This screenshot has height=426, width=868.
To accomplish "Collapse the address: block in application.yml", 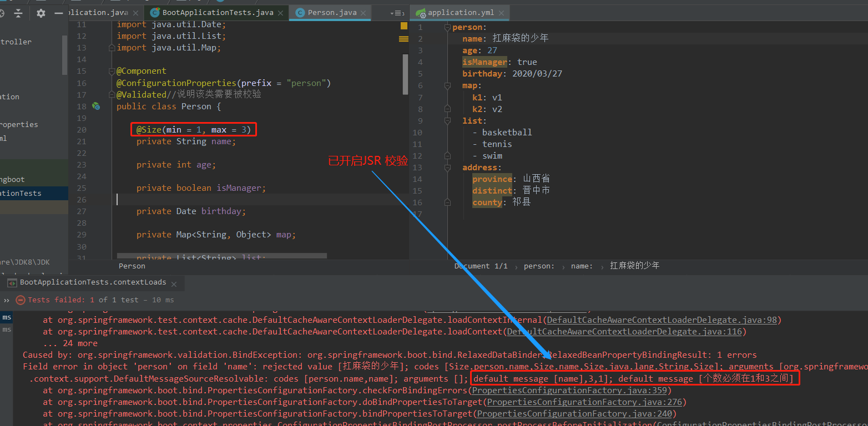I will pos(447,167).
